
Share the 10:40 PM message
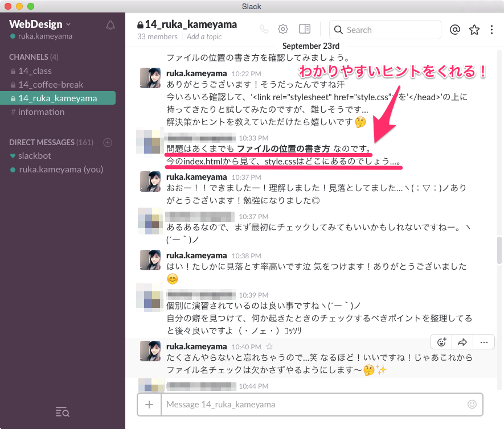pos(462,342)
